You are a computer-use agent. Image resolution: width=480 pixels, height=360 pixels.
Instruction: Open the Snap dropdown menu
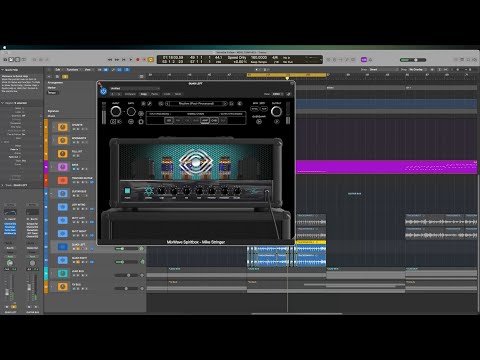point(383,69)
